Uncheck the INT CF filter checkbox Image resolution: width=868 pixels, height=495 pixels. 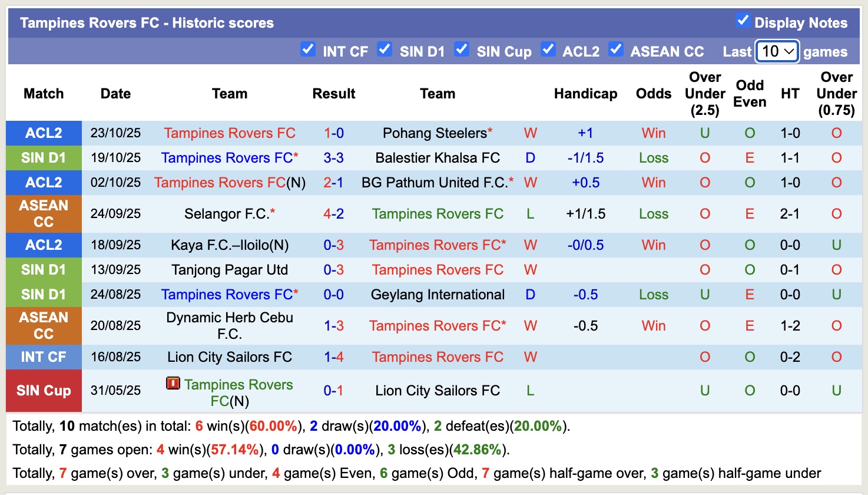coord(307,49)
